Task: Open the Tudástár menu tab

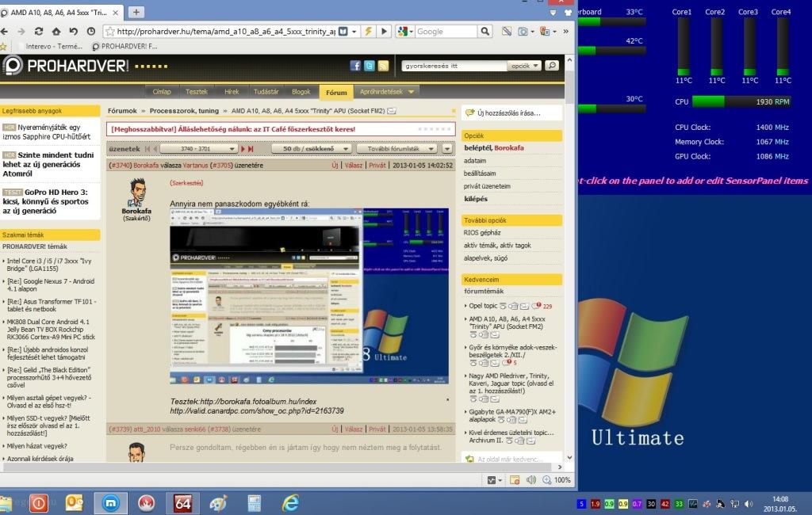Action: 266,92
